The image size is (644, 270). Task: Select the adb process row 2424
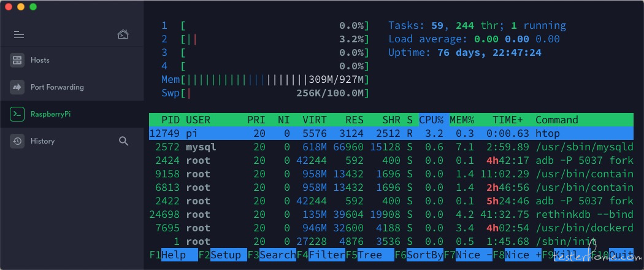(391, 160)
